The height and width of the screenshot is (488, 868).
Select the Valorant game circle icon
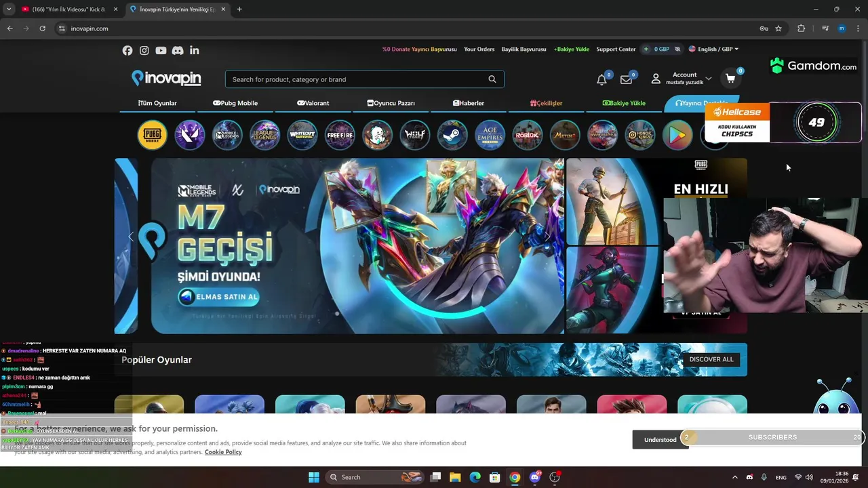pyautogui.click(x=190, y=135)
